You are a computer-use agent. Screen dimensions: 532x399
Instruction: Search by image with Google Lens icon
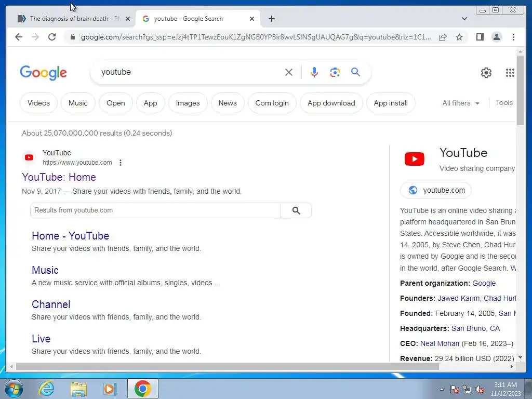click(x=335, y=72)
